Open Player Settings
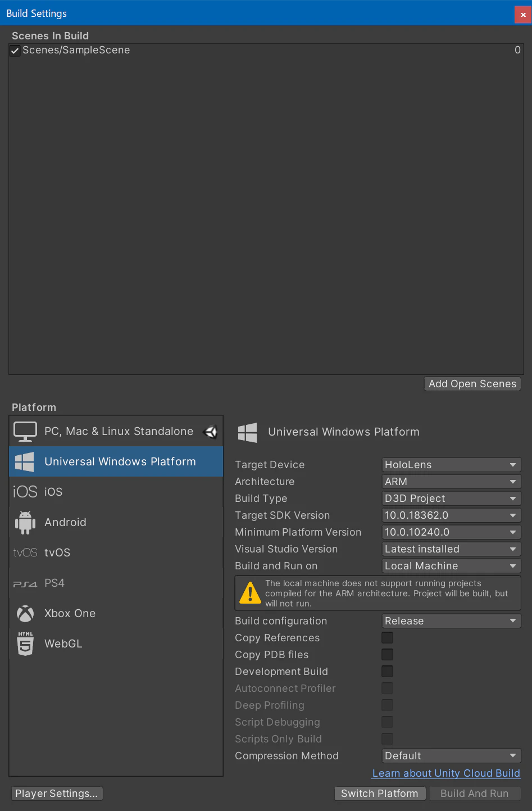The height and width of the screenshot is (811, 532). tap(57, 794)
